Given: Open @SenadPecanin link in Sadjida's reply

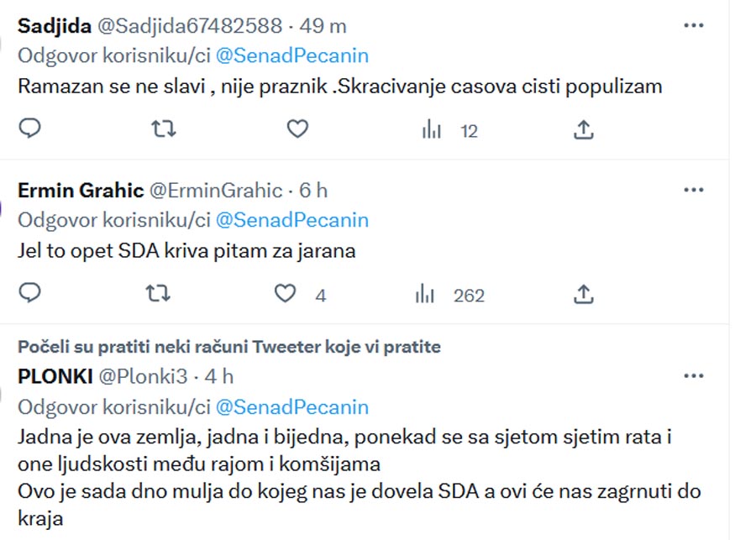Looking at the screenshot, I should (292, 55).
